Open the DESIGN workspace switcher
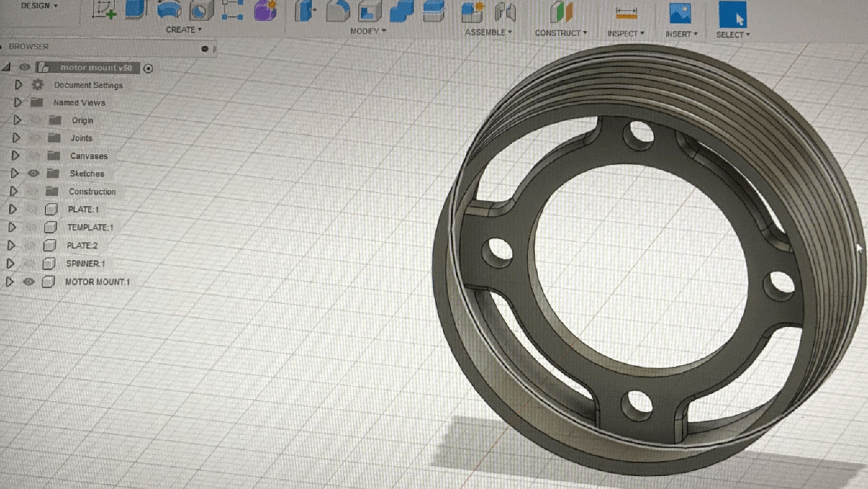Viewport: 868px width, 489px height. point(39,6)
